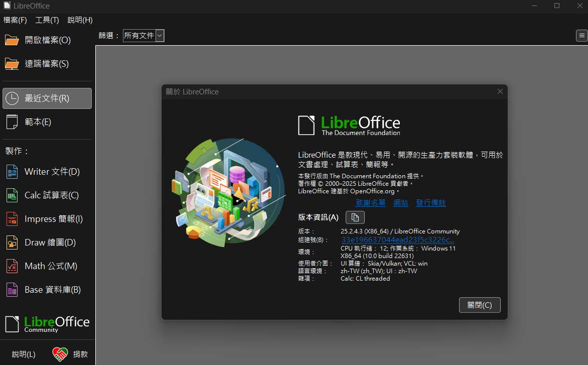Image resolution: width=588 pixels, height=365 pixels.
Task: Maximize the LibreOffice window
Action: (557, 6)
